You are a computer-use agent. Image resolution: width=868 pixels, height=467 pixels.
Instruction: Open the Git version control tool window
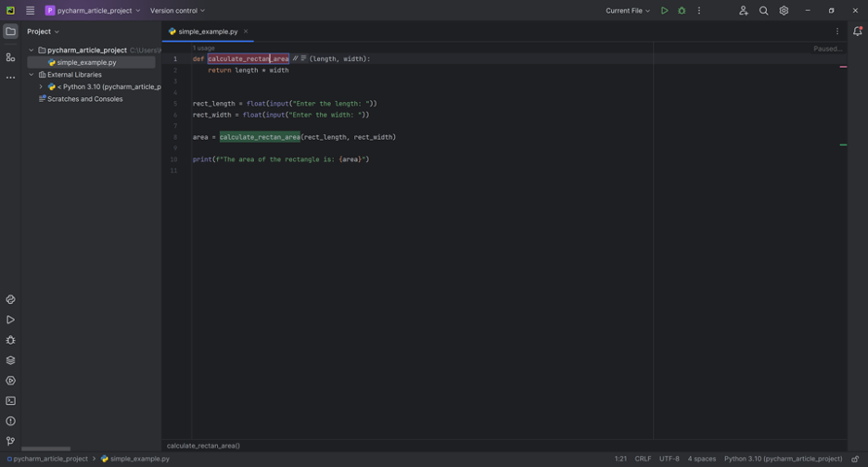[x=10, y=441]
